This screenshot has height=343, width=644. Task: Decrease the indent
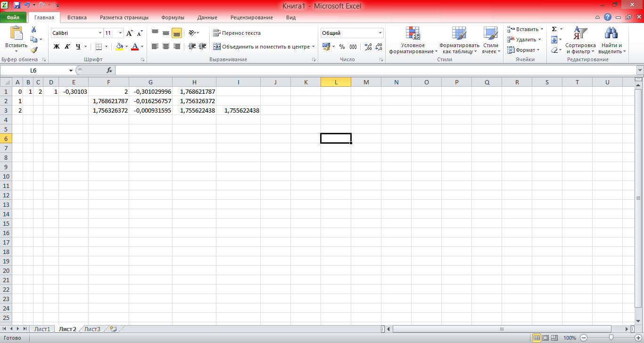pos(192,46)
